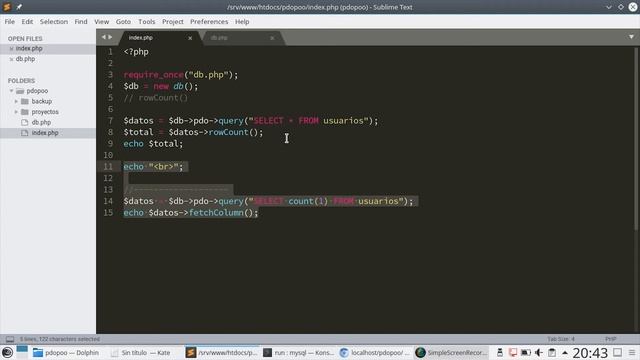This screenshot has width=640, height=360.
Task: Switch to Sublime Text taskbar entry
Action: pyautogui.click(x=222, y=353)
